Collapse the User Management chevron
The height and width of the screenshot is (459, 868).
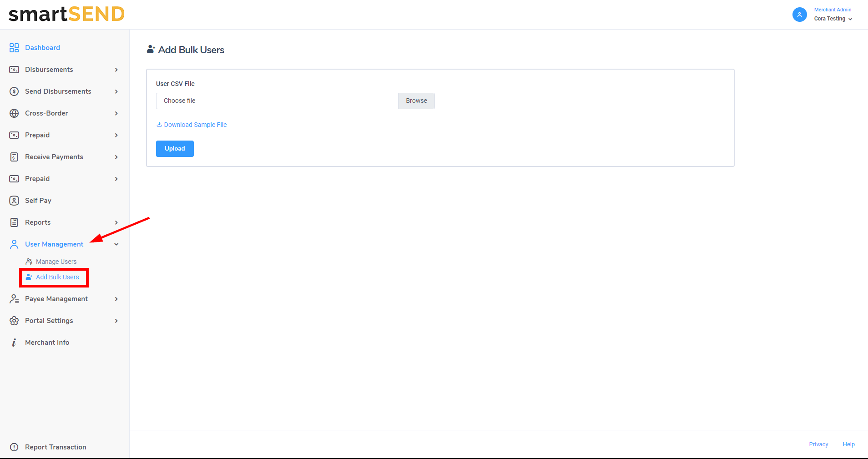pos(116,244)
